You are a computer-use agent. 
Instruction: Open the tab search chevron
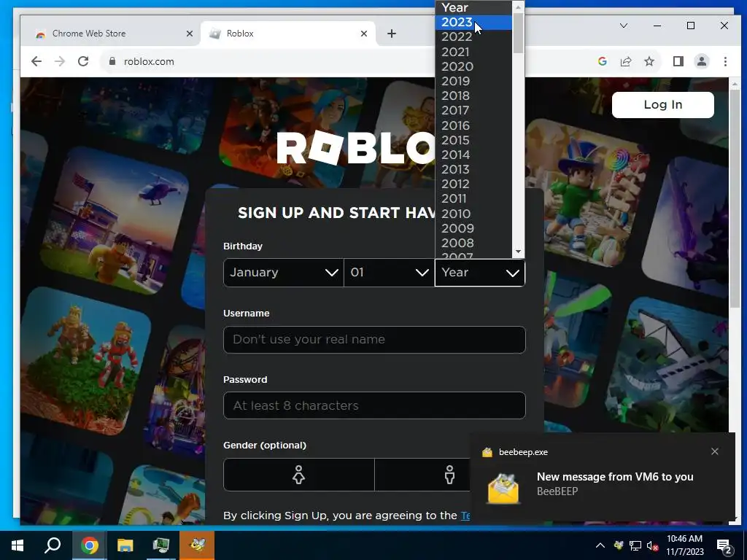tap(623, 26)
